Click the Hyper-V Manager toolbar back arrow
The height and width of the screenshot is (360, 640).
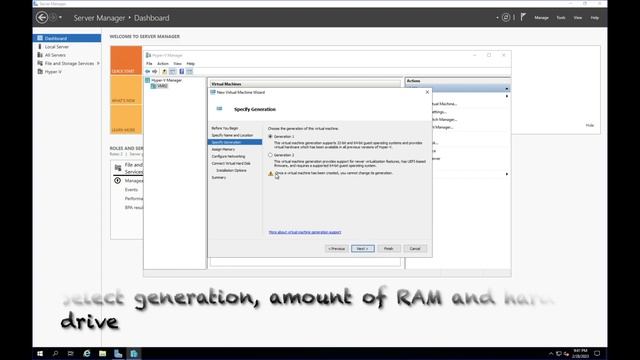[x=148, y=71]
